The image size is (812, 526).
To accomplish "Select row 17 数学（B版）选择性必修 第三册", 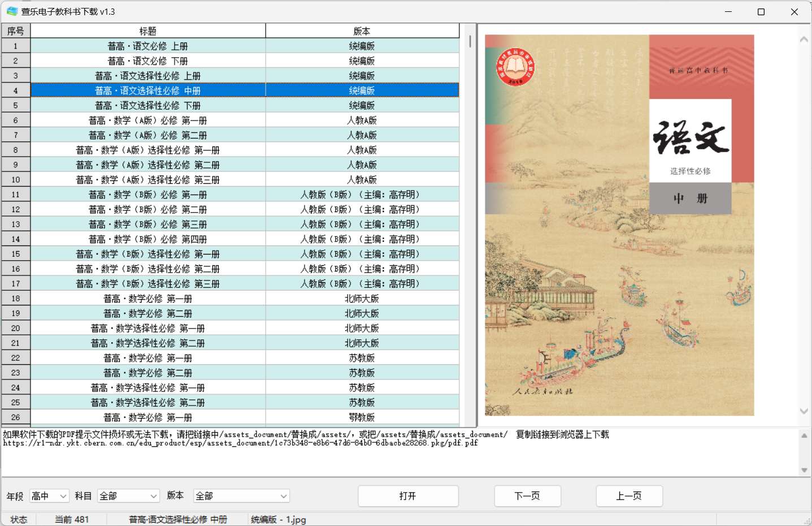I will coord(245,284).
